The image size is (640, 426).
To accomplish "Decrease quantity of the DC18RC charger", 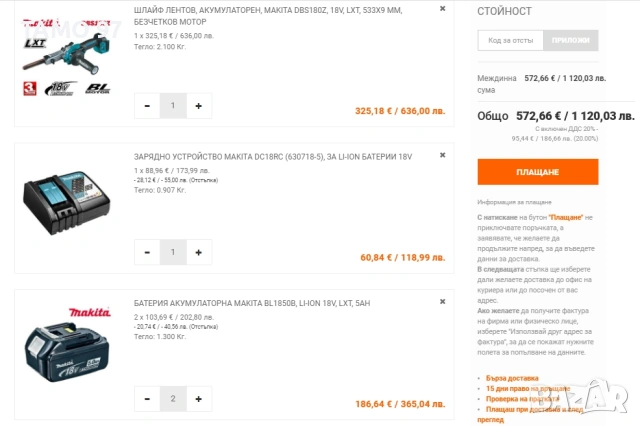I will pyautogui.click(x=147, y=252).
